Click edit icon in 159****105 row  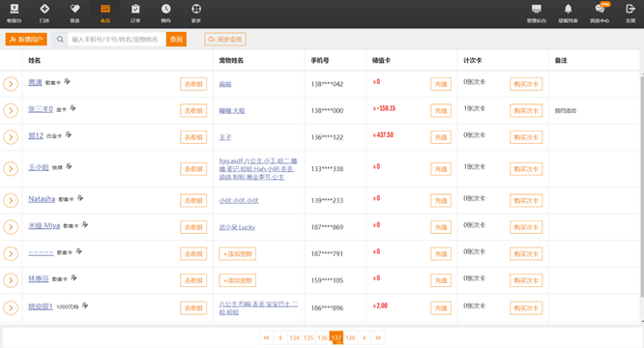point(73,277)
